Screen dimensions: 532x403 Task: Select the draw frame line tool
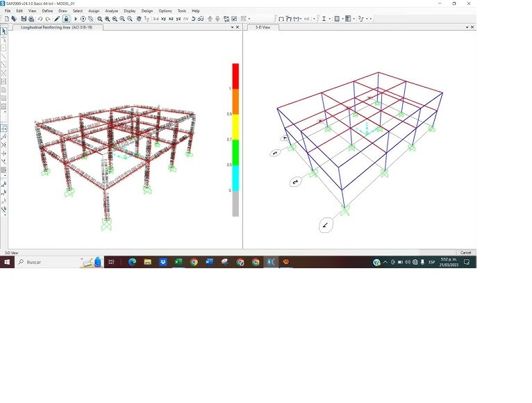click(x=3, y=56)
